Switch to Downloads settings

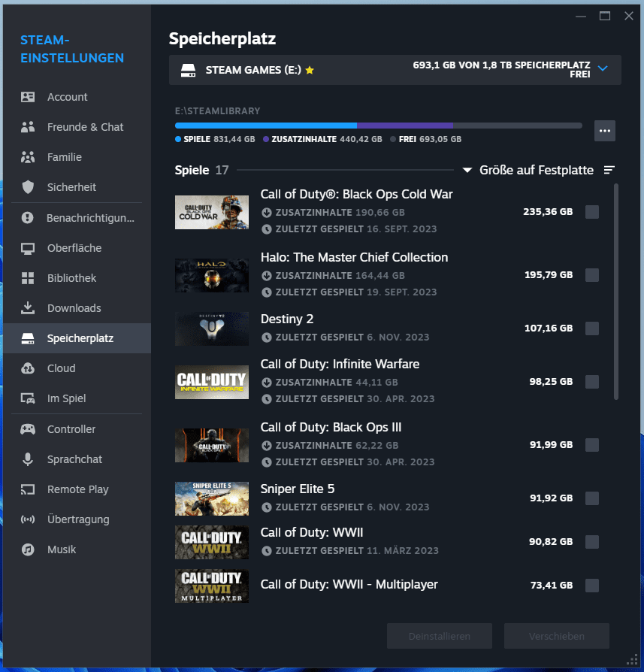(77, 307)
